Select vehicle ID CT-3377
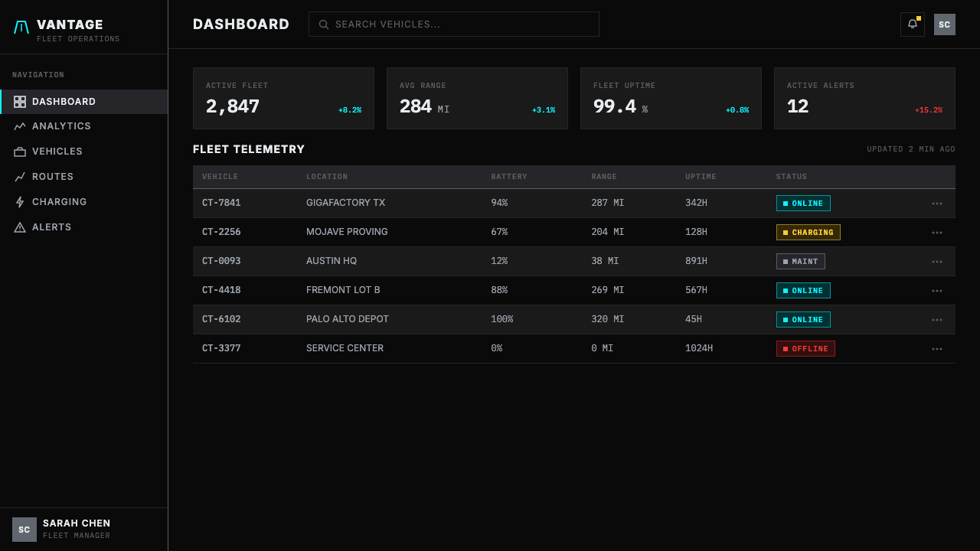 pos(221,348)
